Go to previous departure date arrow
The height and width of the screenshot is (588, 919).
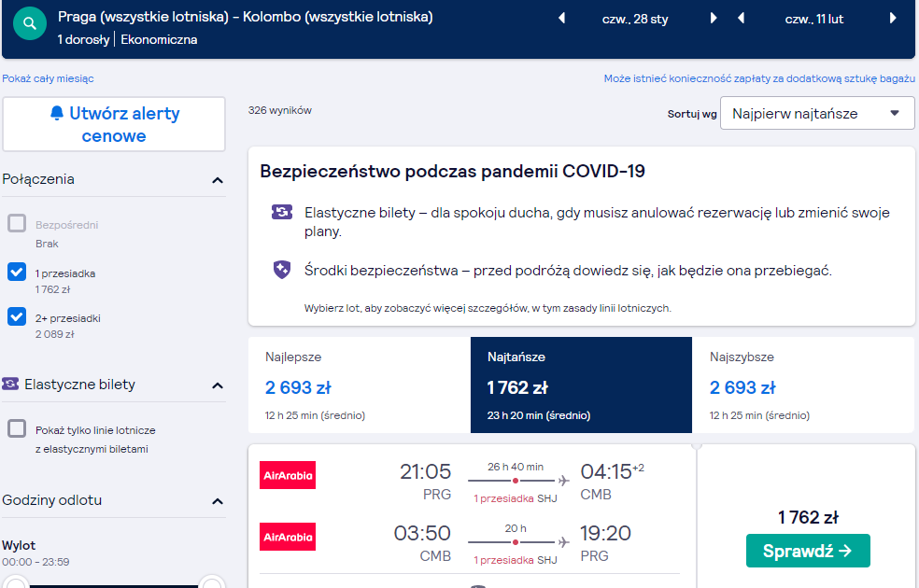click(561, 18)
